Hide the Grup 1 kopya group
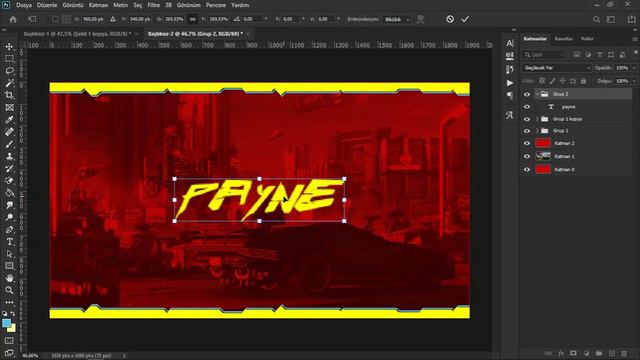 (527, 119)
